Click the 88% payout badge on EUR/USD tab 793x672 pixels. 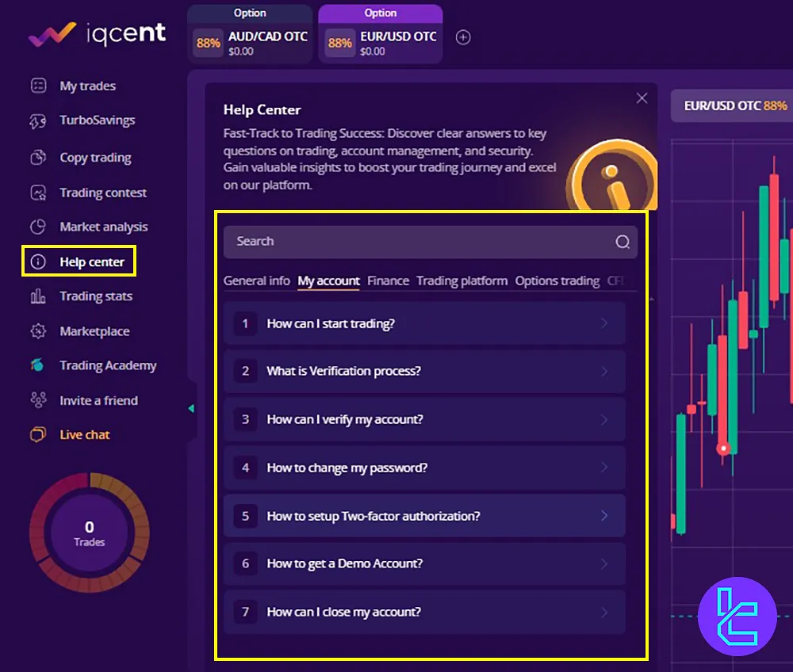pos(340,43)
